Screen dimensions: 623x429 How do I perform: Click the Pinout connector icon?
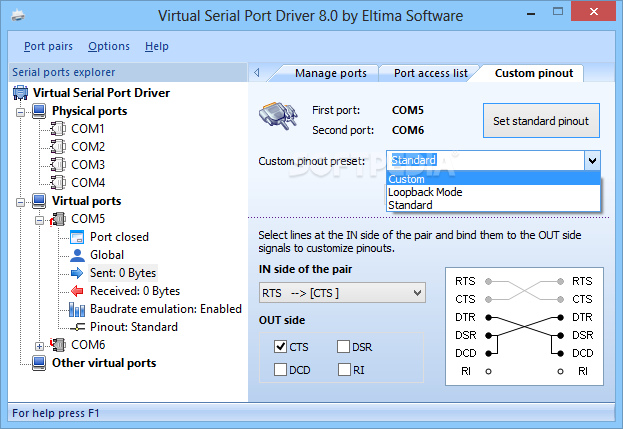coord(77,327)
